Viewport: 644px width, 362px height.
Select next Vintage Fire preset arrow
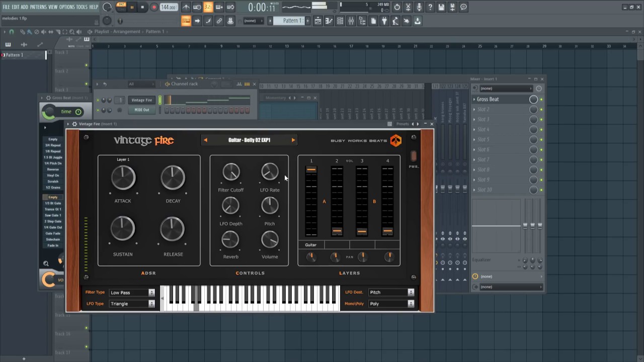pos(293,140)
